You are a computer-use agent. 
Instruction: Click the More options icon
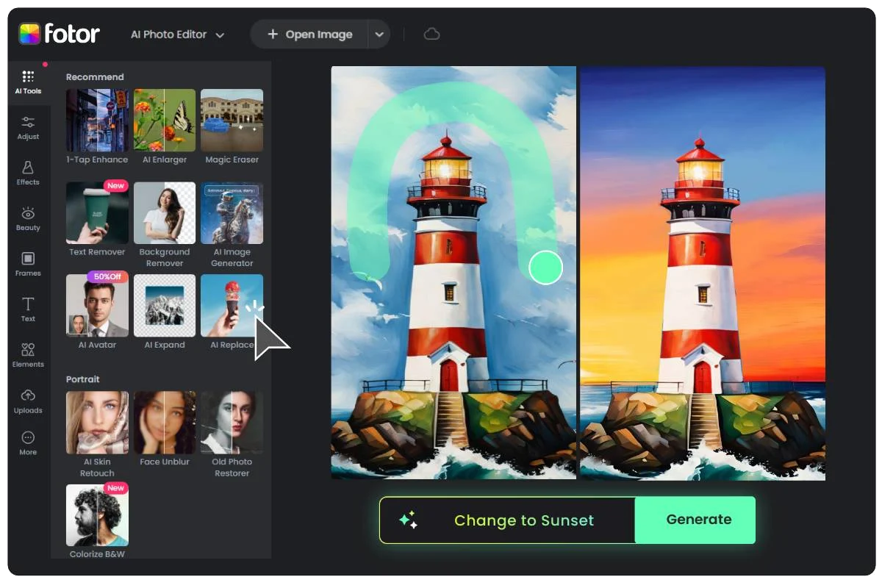[x=28, y=443]
